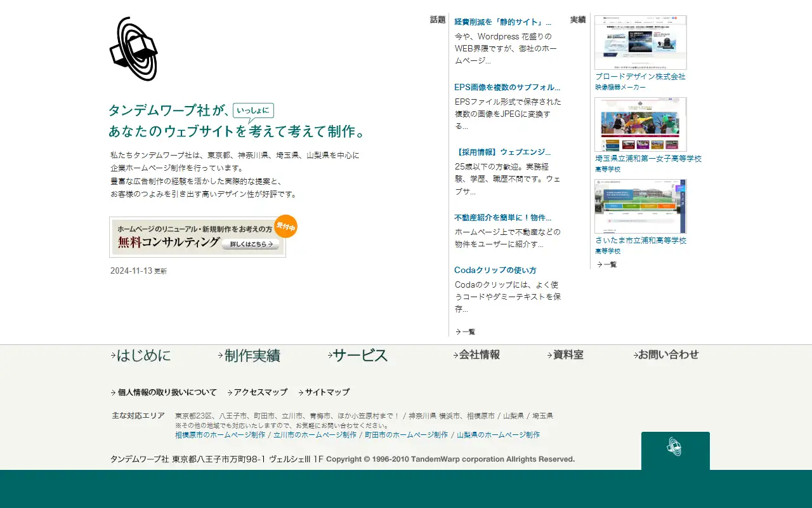Open the Codaクリップの使い方 article
812x508 pixels.
495,271
